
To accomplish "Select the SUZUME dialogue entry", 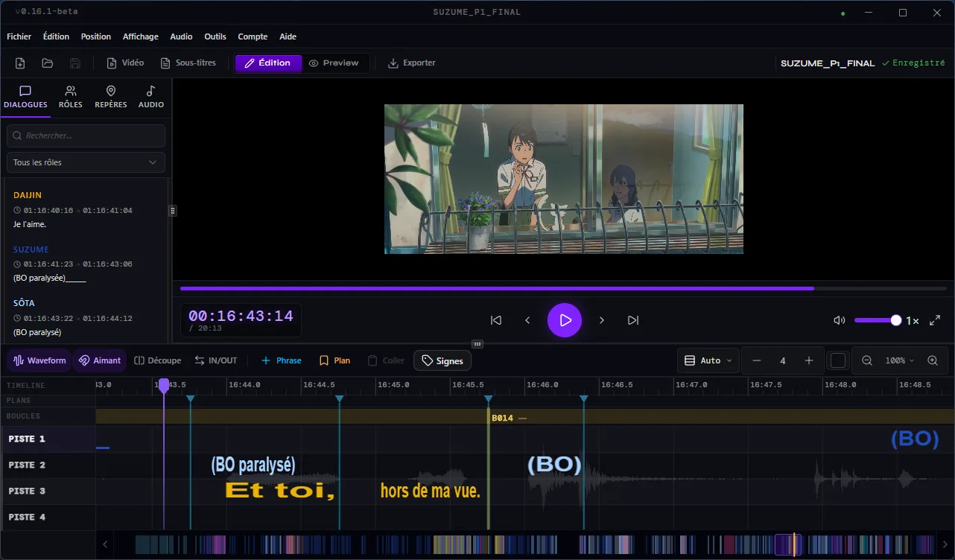I will click(86, 264).
